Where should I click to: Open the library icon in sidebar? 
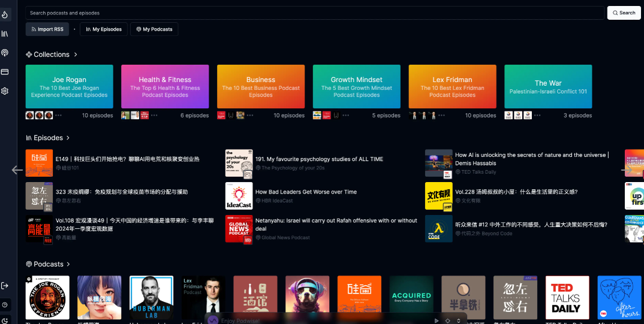pyautogui.click(x=5, y=34)
